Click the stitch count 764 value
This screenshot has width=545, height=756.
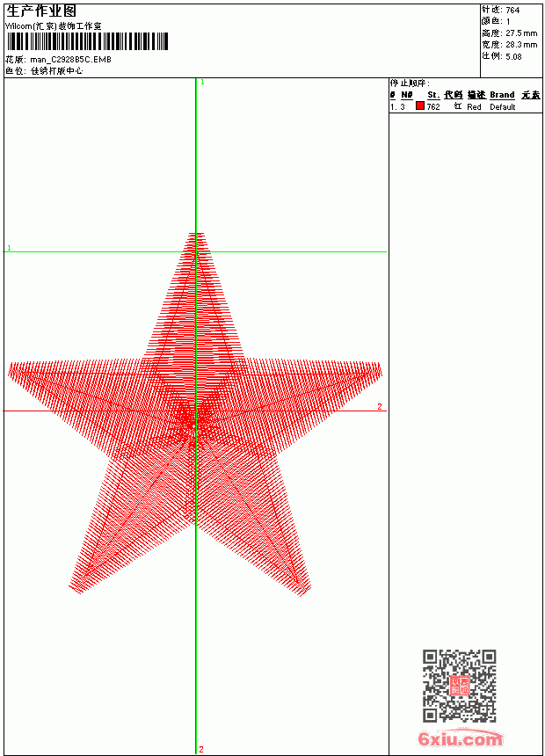(x=512, y=11)
